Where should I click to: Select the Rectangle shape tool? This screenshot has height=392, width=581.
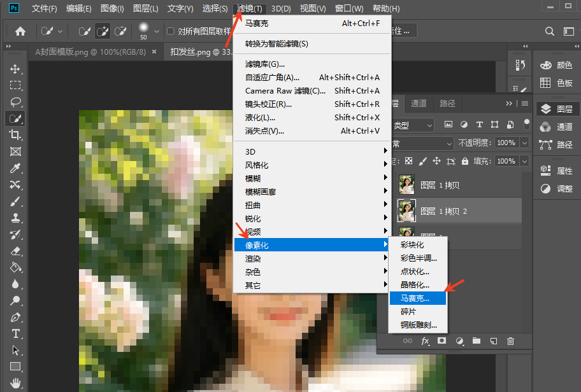pyautogui.click(x=15, y=367)
